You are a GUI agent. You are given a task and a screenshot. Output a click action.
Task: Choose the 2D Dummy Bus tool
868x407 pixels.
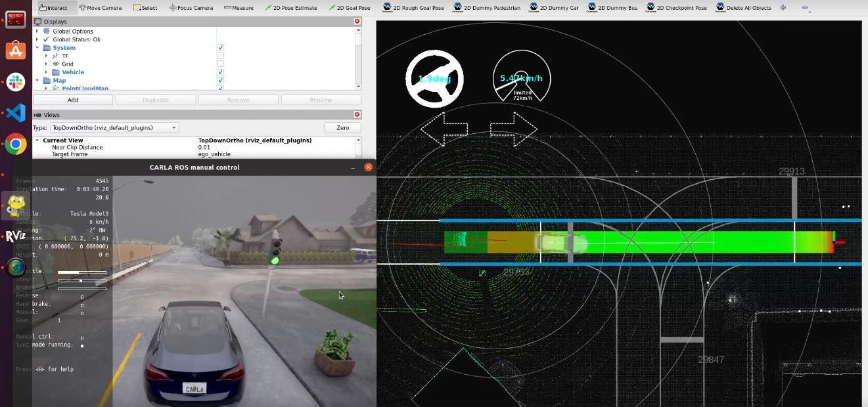click(612, 8)
